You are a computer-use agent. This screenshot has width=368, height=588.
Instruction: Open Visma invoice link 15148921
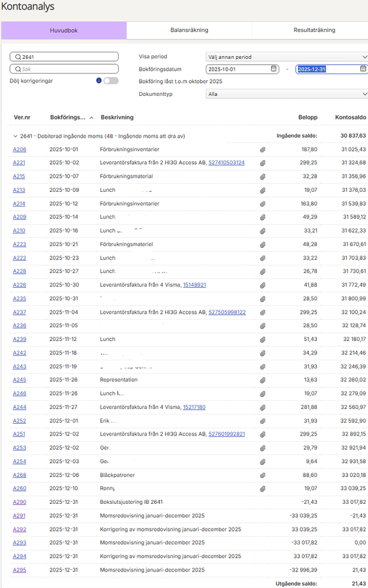[195, 285]
